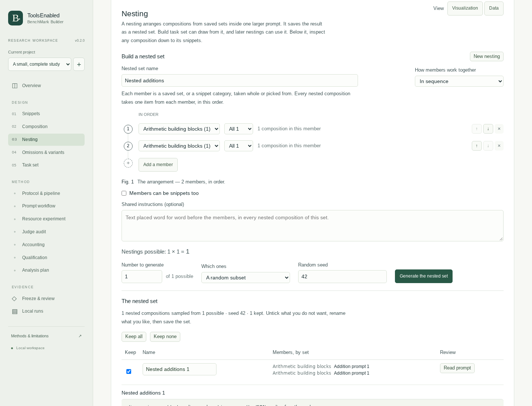The height and width of the screenshot is (406, 532).
Task: Click the numbered circle 2 in the arrangement
Action: tap(128, 146)
